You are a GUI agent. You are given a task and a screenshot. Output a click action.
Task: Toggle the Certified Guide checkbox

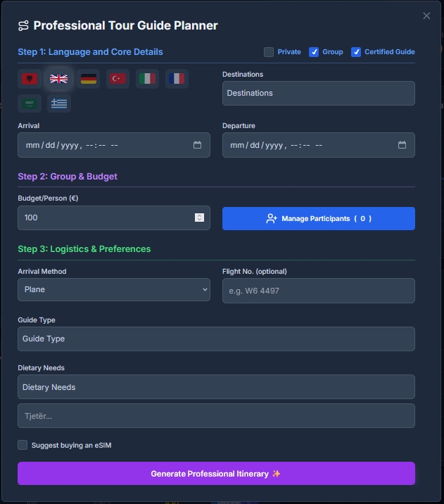[x=356, y=52]
